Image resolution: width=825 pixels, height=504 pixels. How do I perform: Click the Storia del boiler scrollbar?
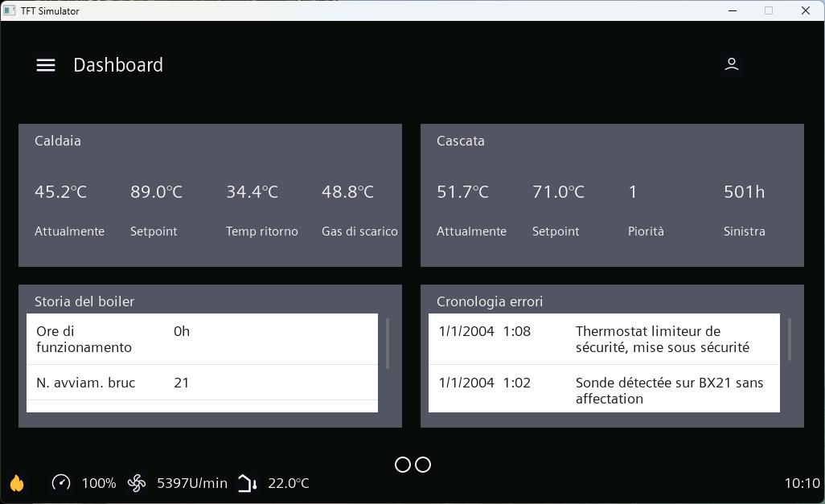388,343
